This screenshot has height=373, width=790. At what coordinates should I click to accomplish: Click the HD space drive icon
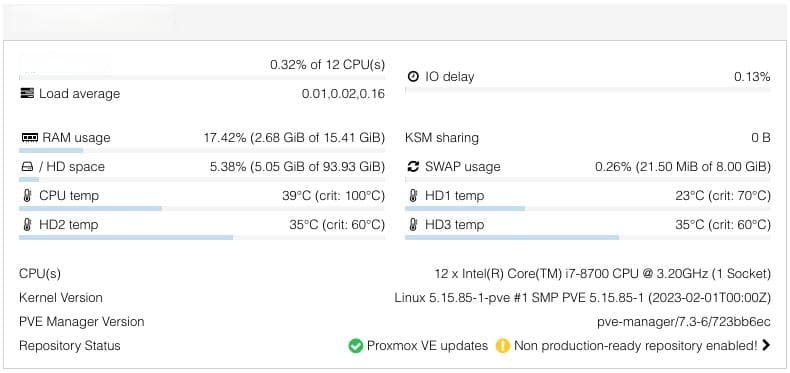point(27,167)
